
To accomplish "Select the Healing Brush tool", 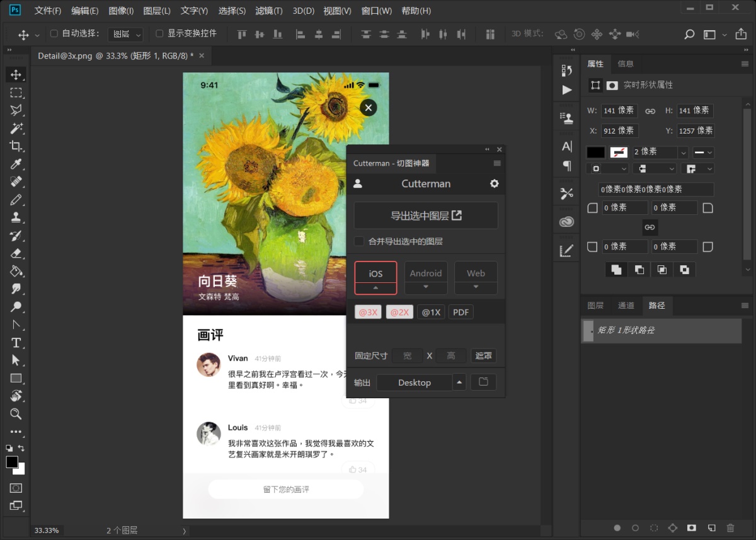I will [x=16, y=181].
